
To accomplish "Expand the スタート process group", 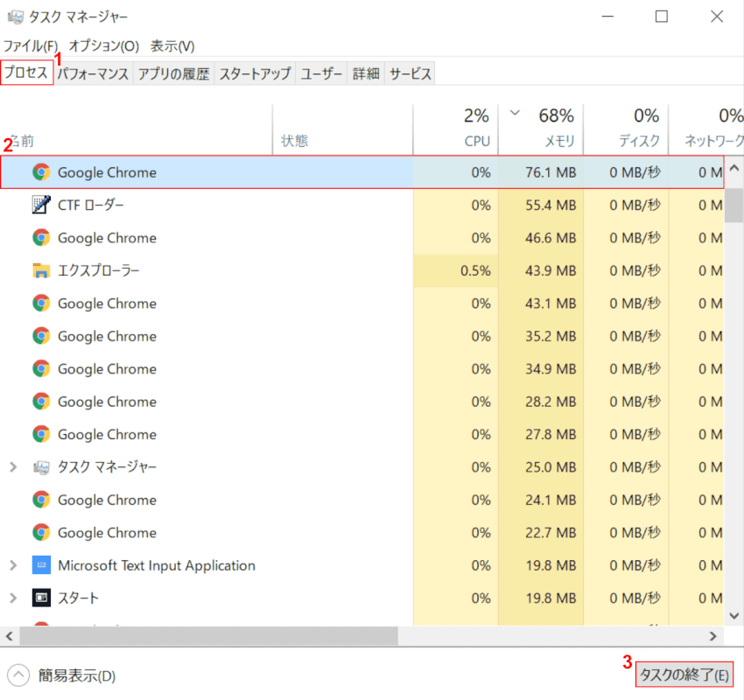I will click(x=13, y=598).
